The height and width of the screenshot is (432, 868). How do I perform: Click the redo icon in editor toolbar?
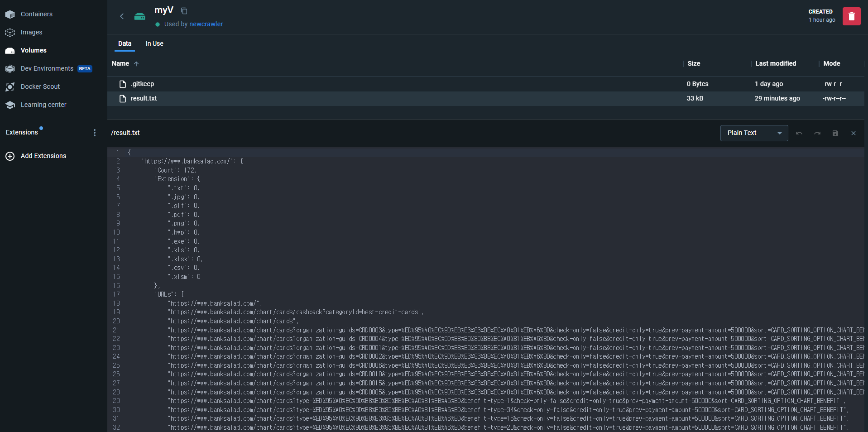(817, 133)
